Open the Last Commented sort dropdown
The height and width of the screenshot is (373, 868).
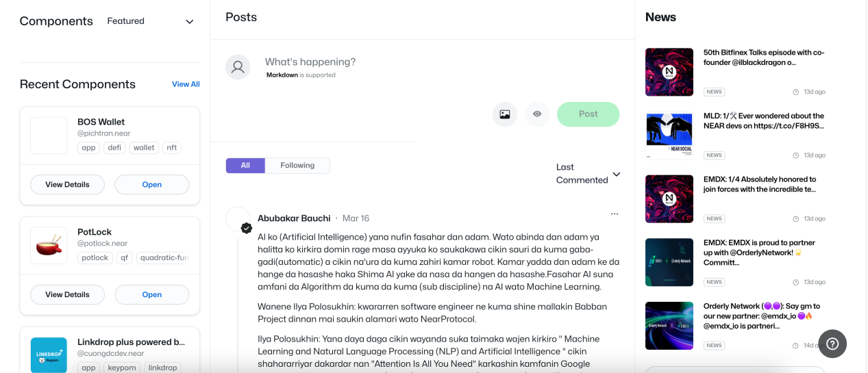click(588, 174)
